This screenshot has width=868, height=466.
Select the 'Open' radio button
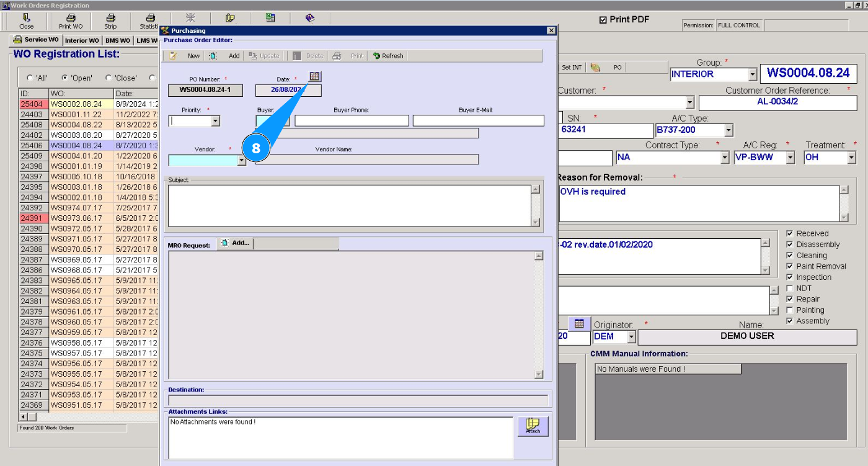tap(65, 78)
